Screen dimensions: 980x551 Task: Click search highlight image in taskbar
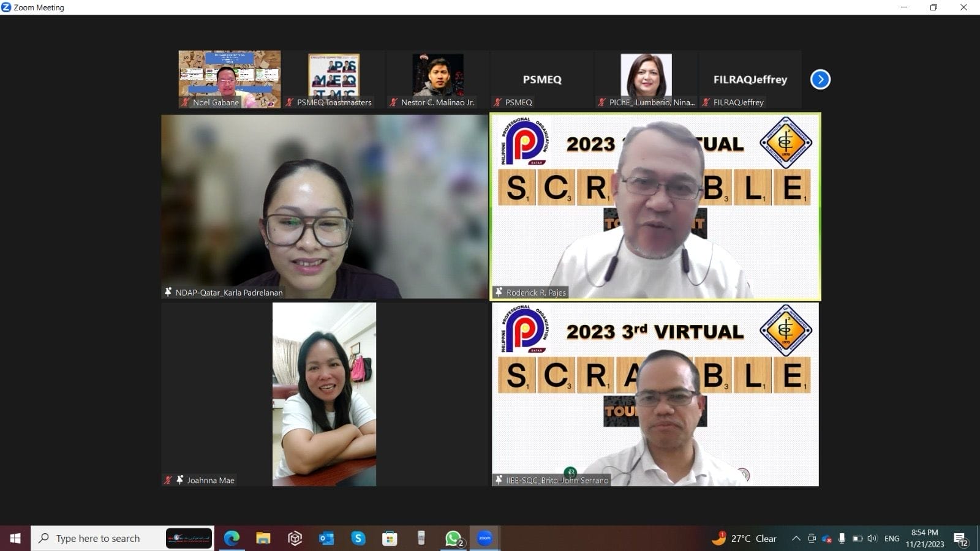189,538
